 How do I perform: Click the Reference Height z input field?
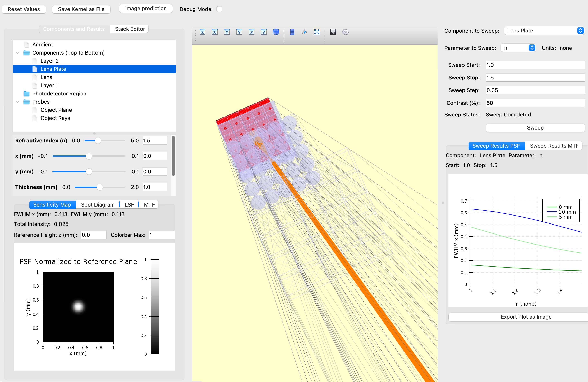[94, 235]
